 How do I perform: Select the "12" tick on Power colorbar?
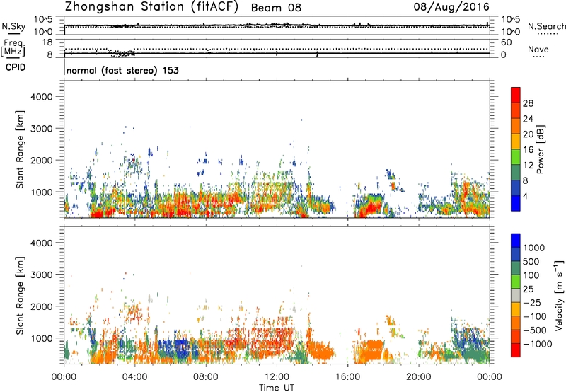(x=528, y=166)
